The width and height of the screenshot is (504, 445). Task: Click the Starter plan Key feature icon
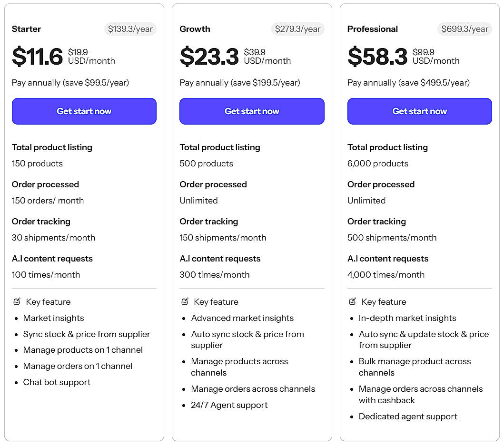click(17, 301)
